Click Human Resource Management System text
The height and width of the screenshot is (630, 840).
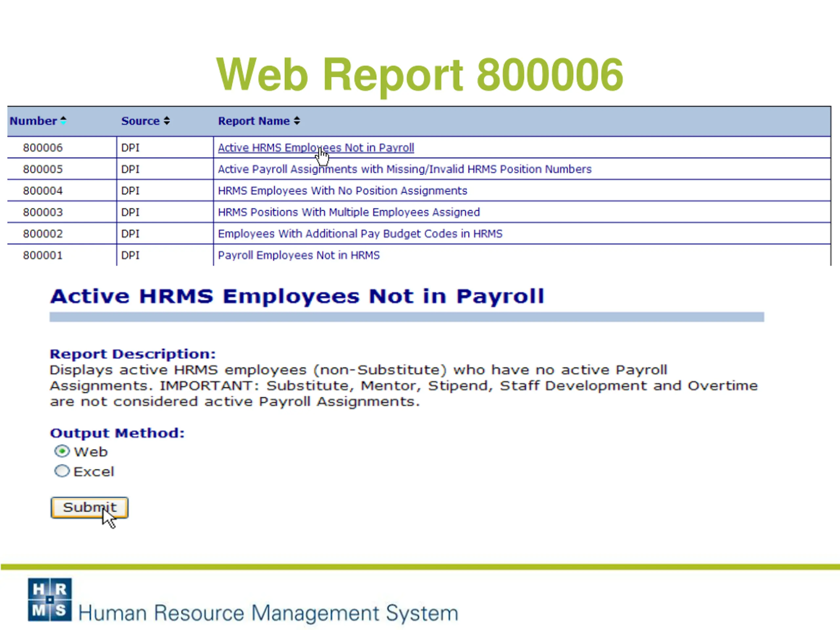tap(268, 613)
